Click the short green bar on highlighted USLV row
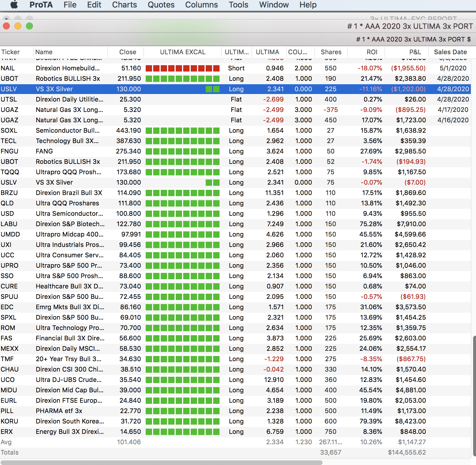 (213, 89)
